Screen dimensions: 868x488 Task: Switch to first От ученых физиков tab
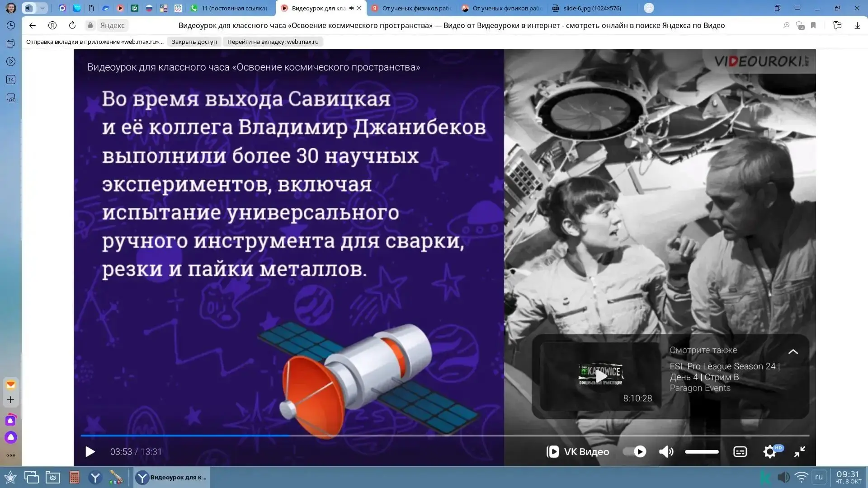[411, 8]
